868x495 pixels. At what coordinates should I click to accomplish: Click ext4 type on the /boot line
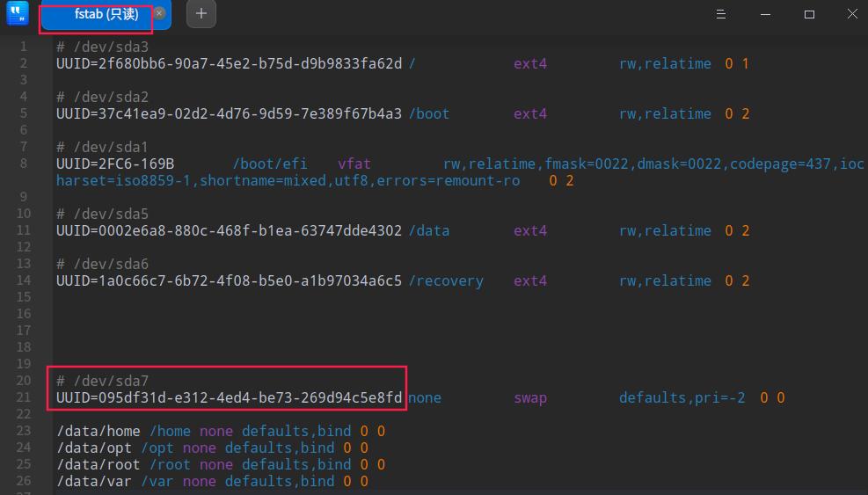coord(530,113)
